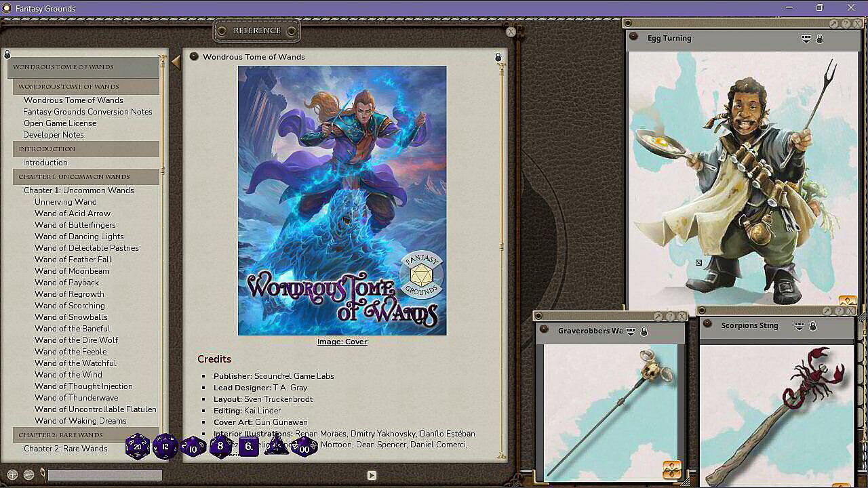The height and width of the screenshot is (488, 868).
Task: Minimize the Fantasy Grounds application window
Action: pos(789,8)
